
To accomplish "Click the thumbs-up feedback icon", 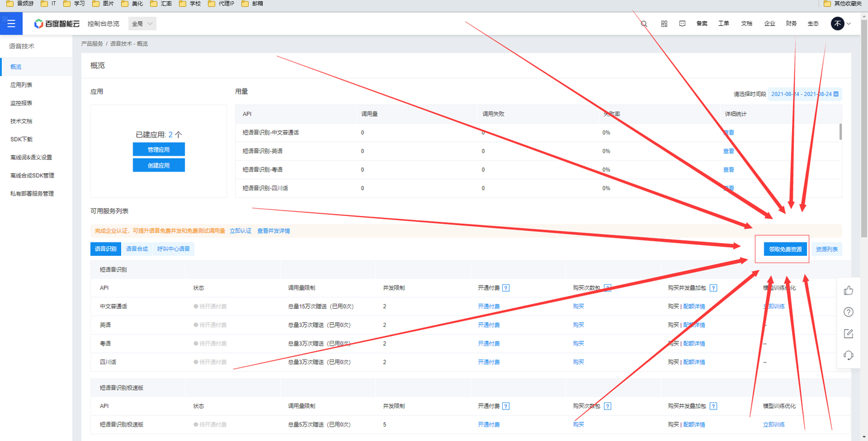I will coord(849,290).
